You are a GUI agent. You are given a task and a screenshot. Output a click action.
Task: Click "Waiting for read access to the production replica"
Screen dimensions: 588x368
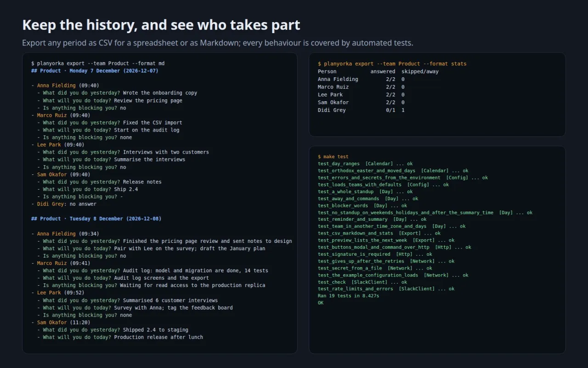point(192,285)
